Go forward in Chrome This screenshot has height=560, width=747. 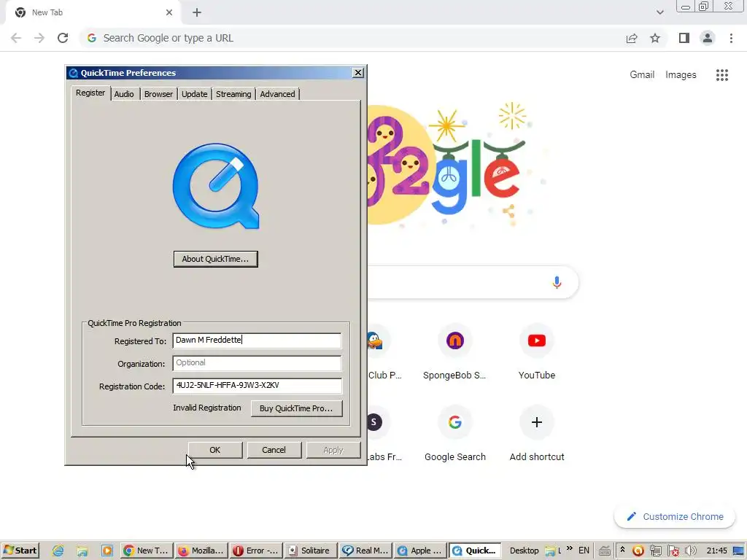(x=39, y=38)
